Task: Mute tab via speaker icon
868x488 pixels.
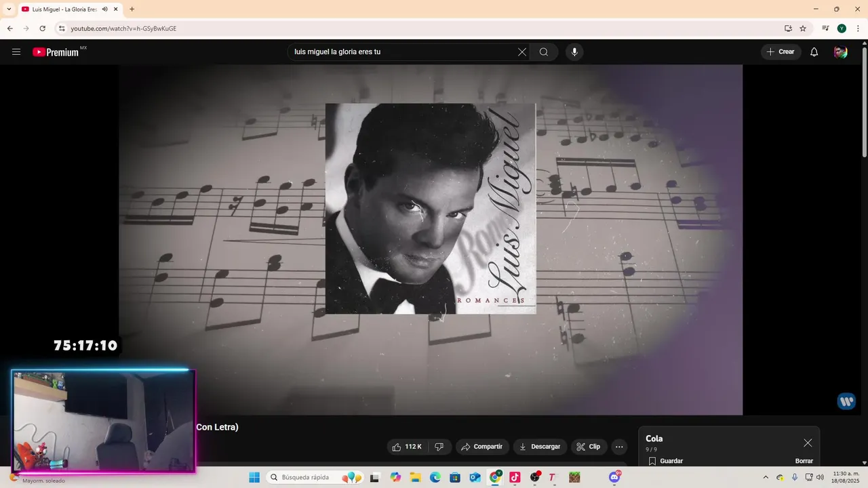Action: pos(105,9)
